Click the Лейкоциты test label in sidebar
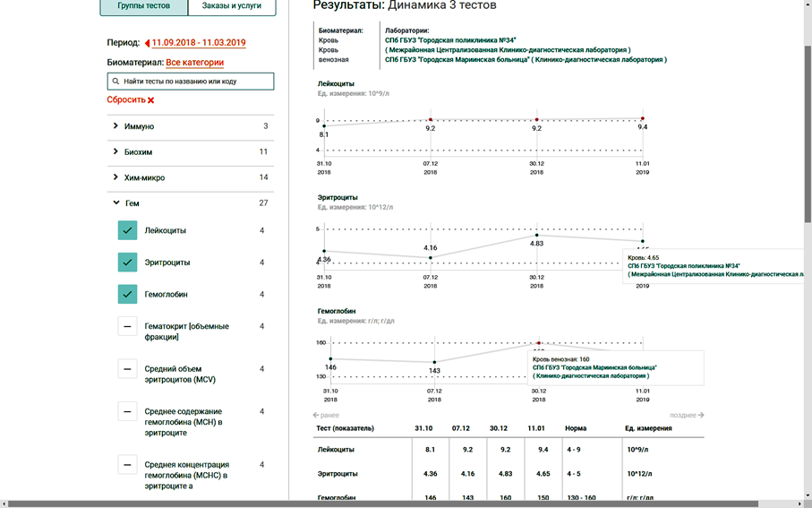The width and height of the screenshot is (812, 508). [166, 230]
